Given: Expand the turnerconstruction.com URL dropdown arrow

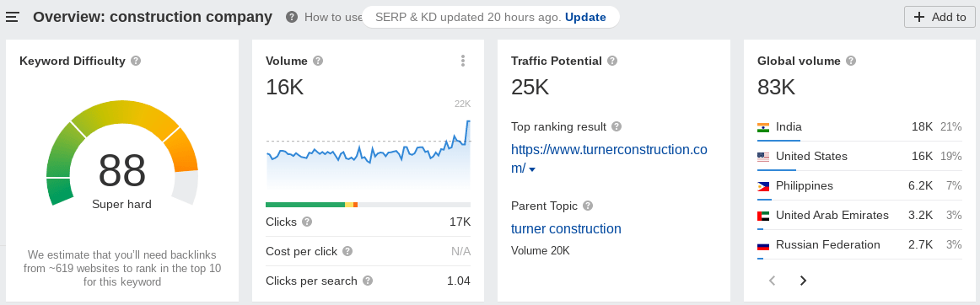Looking at the screenshot, I should point(532,169).
